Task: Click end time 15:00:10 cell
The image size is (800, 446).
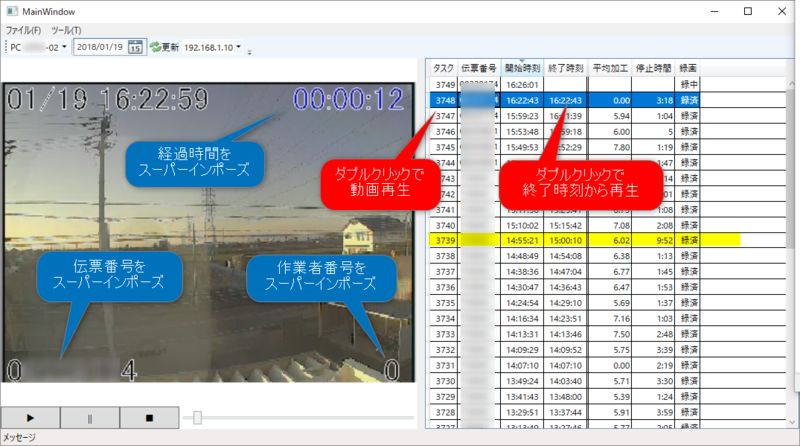Action: [x=565, y=240]
